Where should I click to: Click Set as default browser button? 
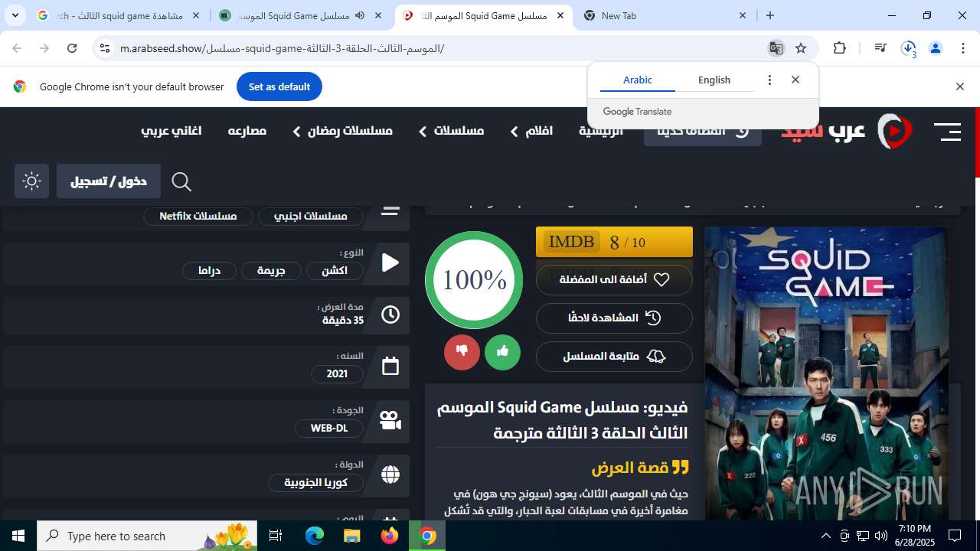(279, 86)
